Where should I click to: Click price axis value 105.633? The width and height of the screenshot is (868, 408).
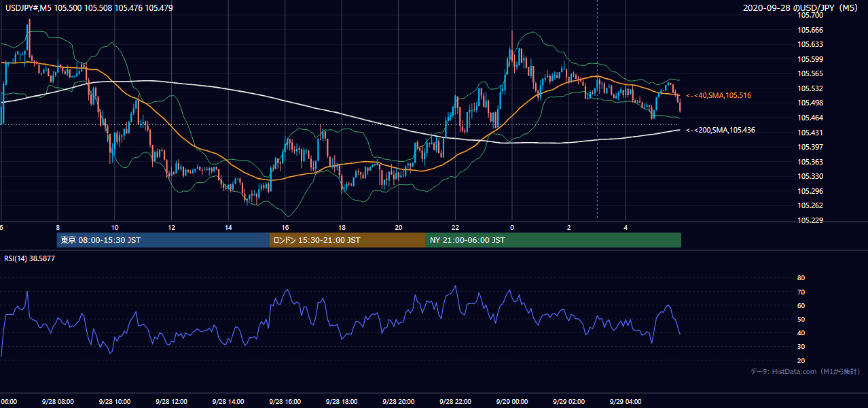(810, 45)
